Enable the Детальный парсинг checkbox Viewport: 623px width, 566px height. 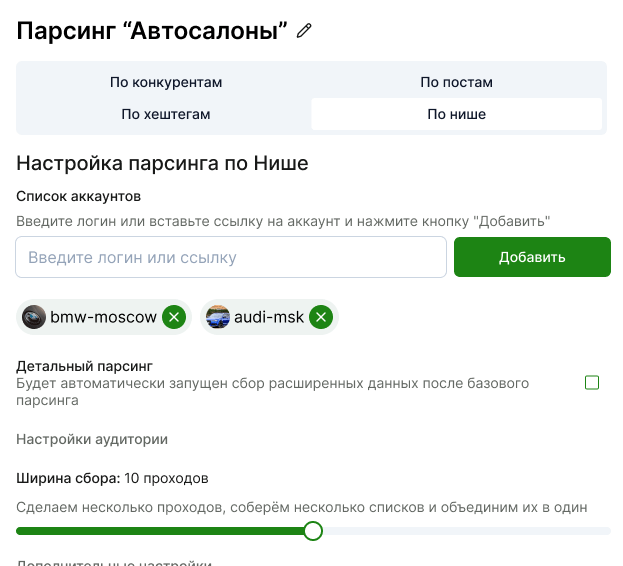pos(592,383)
